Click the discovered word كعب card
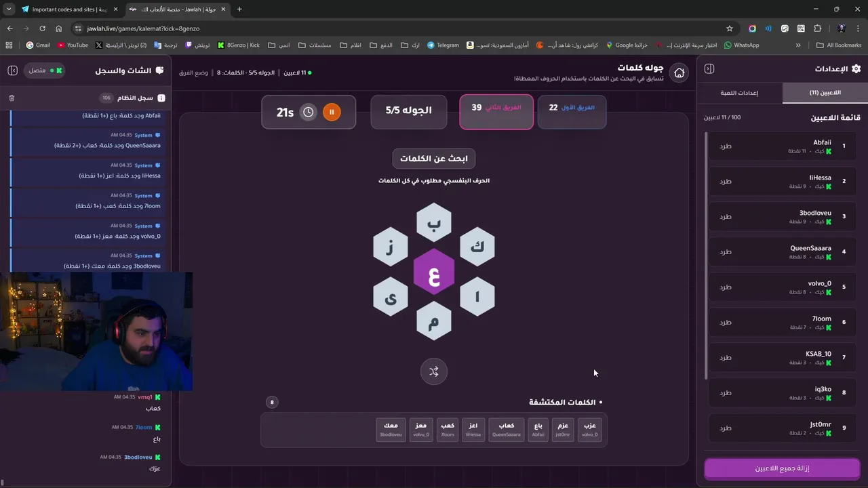Screen dimensions: 868x488 448,430
